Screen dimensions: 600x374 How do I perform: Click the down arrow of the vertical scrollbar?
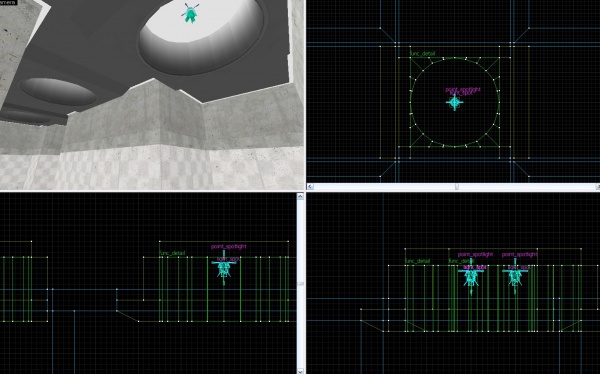tap(300, 371)
